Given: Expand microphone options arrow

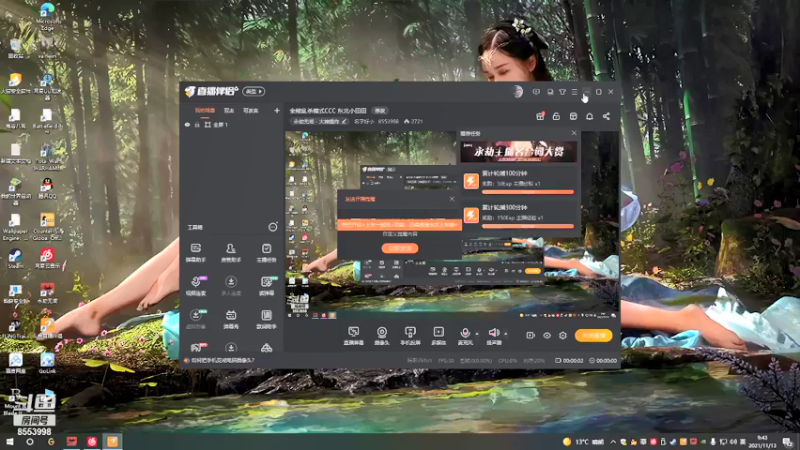Looking at the screenshot, I should coord(477,334).
